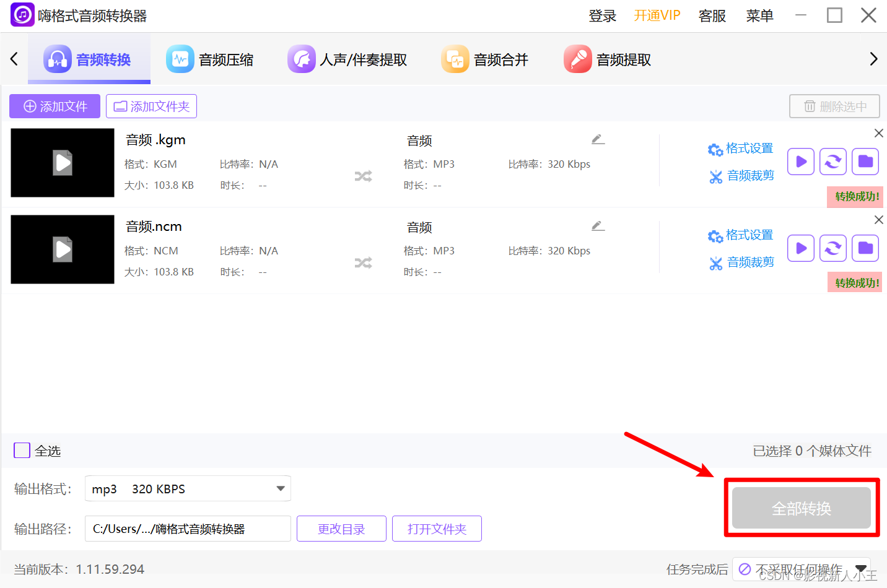The width and height of the screenshot is (887, 588).
Task: Edit output name pencil icon for 音频 .kgm
Action: tap(598, 139)
